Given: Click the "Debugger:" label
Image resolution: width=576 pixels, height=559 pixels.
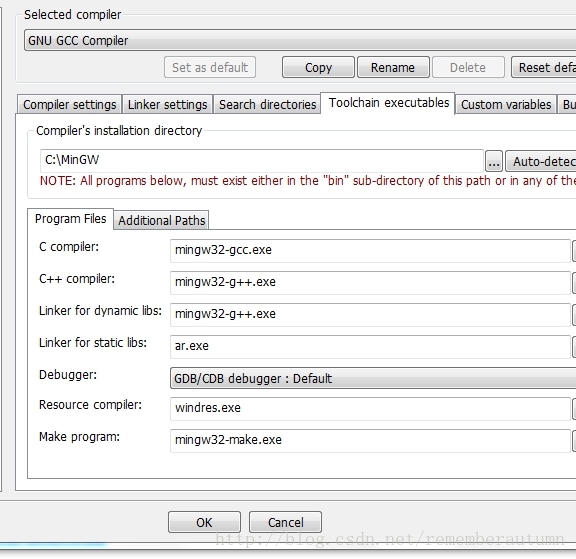Looking at the screenshot, I should [68, 375].
